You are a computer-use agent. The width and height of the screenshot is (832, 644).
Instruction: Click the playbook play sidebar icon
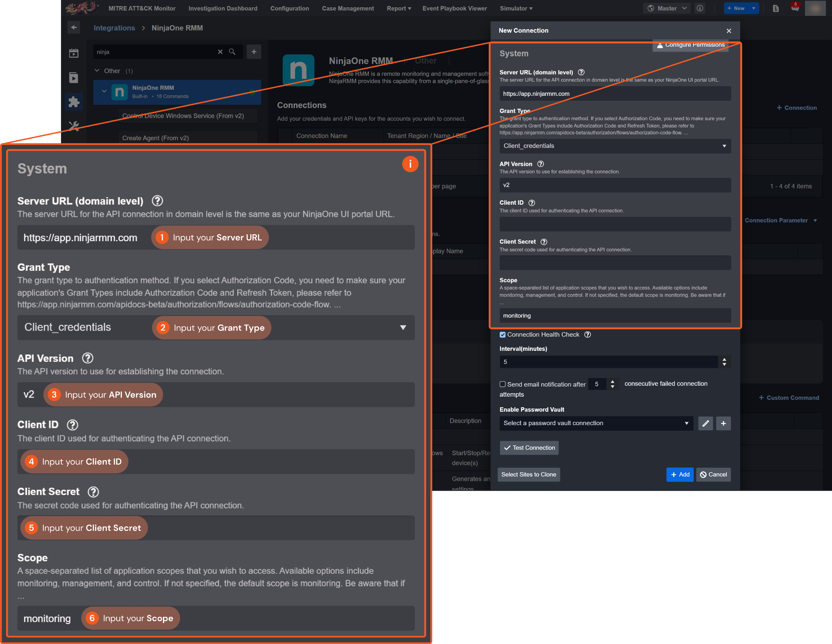(x=74, y=78)
